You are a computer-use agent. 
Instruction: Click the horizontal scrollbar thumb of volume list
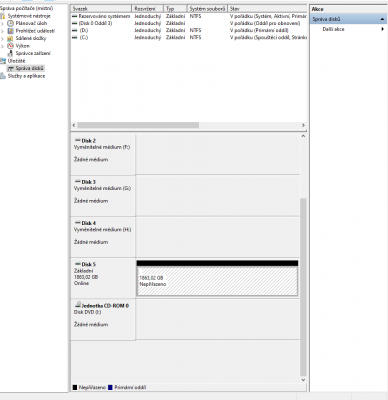(138, 125)
